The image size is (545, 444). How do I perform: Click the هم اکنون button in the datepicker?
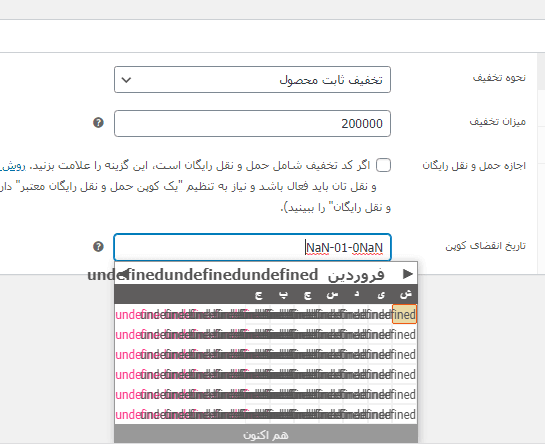[x=266, y=435]
